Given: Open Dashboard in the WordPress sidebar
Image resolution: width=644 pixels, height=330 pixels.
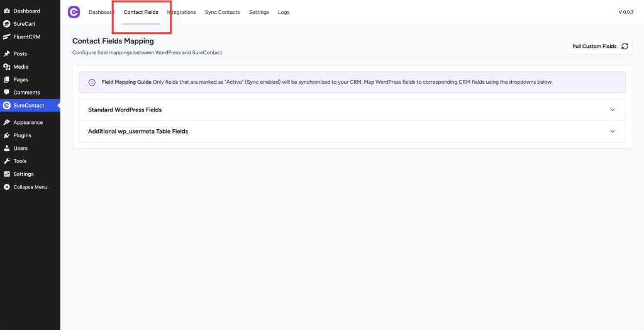Looking at the screenshot, I should tap(30, 11).
